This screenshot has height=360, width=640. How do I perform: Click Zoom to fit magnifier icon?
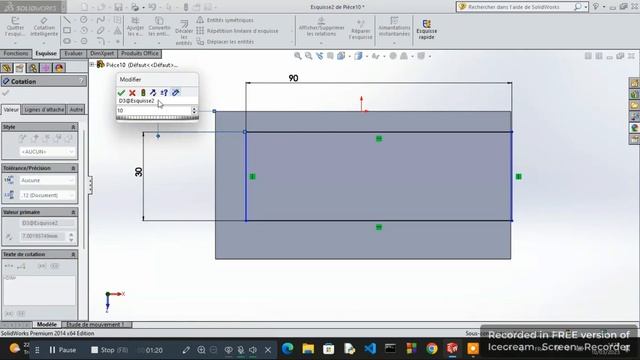tap(298, 56)
